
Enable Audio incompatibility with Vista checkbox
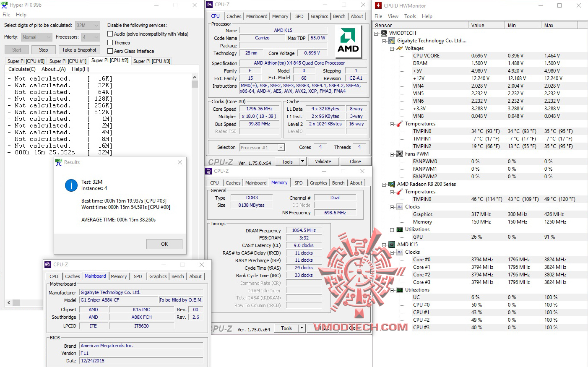pos(110,34)
